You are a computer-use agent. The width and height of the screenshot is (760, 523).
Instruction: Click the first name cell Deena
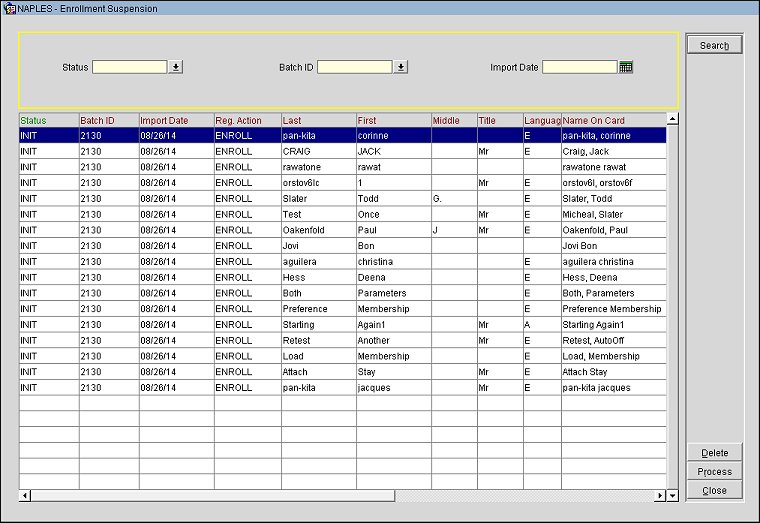click(x=394, y=277)
